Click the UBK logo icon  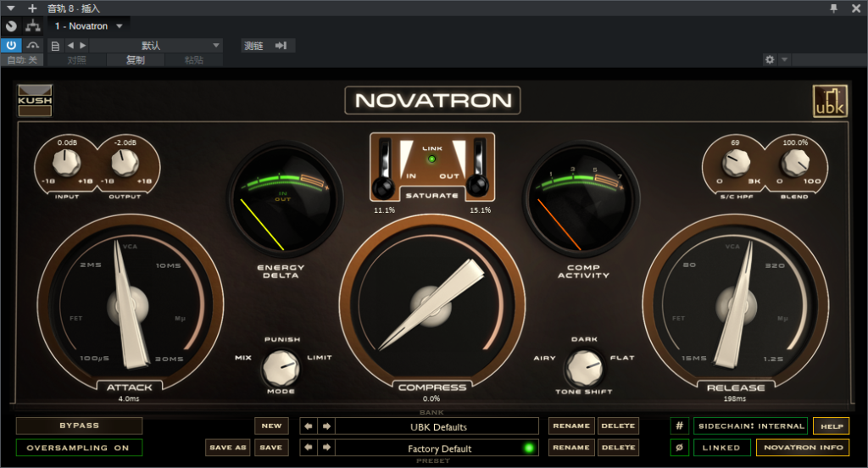pos(830,101)
